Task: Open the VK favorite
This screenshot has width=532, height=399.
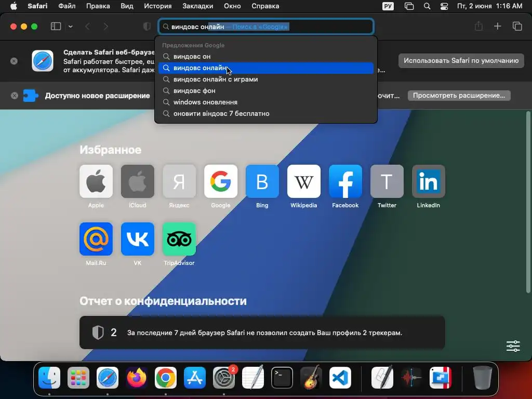Action: pos(137,239)
